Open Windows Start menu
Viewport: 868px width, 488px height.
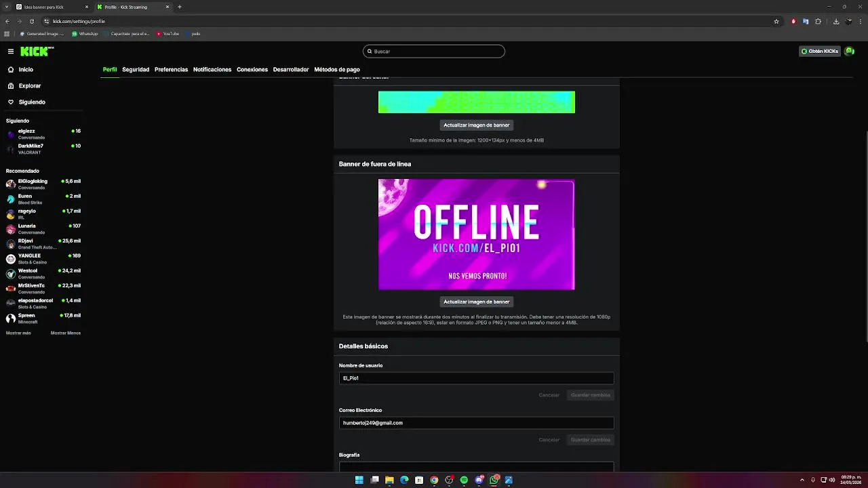pyautogui.click(x=359, y=480)
